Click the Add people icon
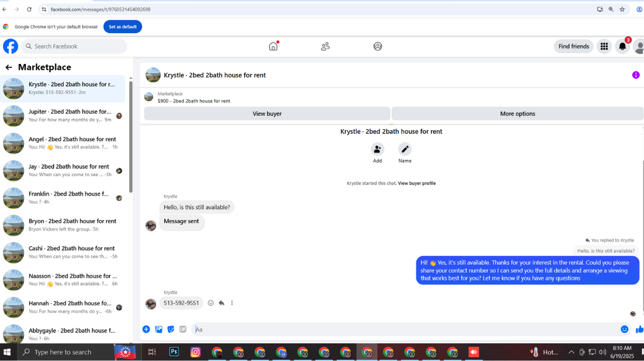Image resolution: width=644 pixels, height=361 pixels. point(377,149)
